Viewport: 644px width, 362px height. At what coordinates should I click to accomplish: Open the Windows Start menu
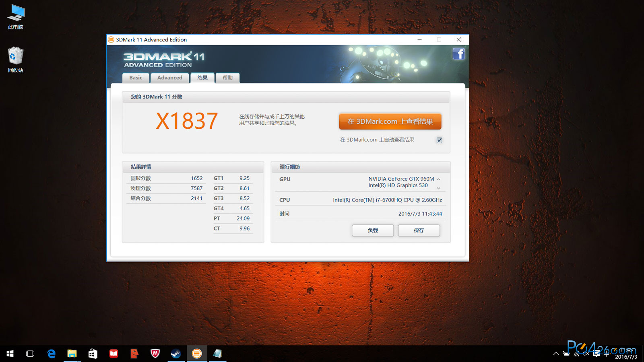tap(10, 354)
